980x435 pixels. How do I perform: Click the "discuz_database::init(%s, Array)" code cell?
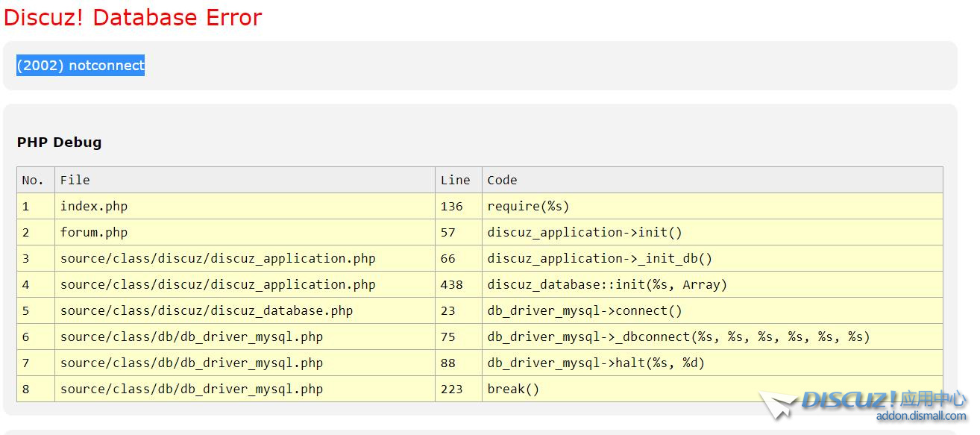point(712,284)
